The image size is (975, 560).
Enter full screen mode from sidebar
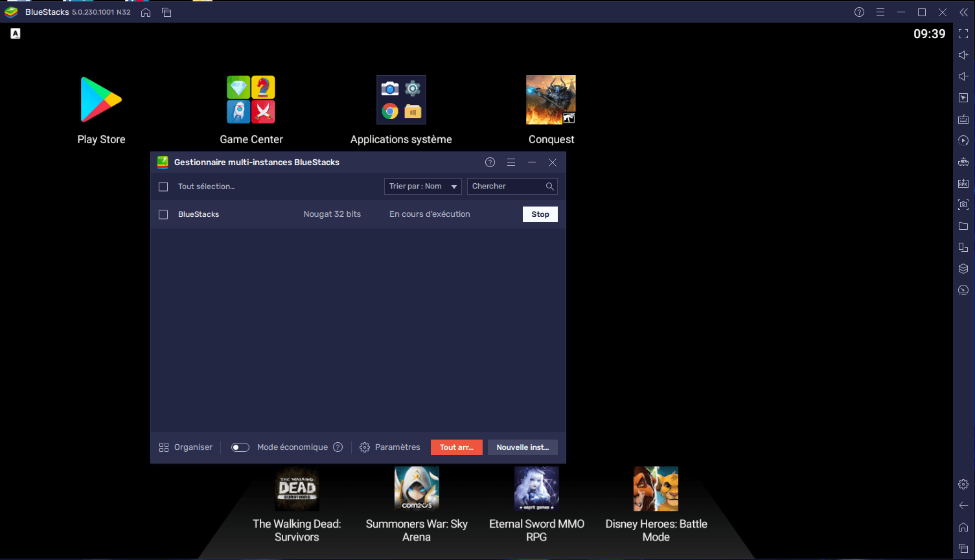[x=963, y=34]
